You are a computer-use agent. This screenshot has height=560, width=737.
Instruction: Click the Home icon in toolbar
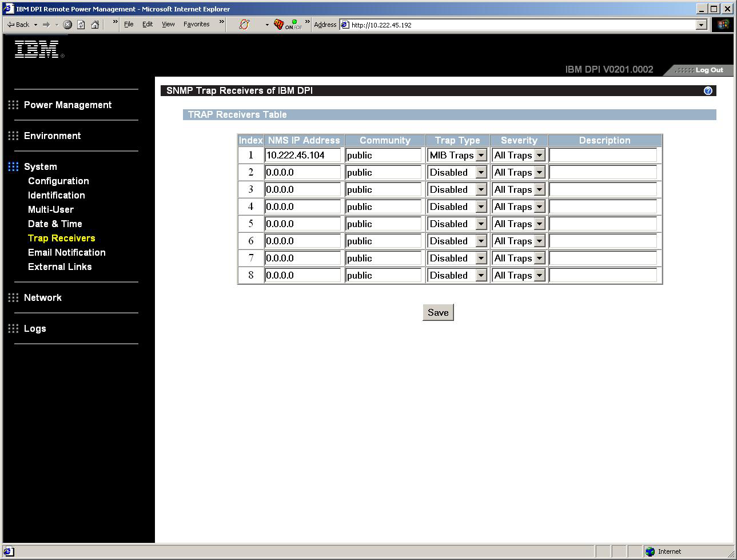point(95,25)
